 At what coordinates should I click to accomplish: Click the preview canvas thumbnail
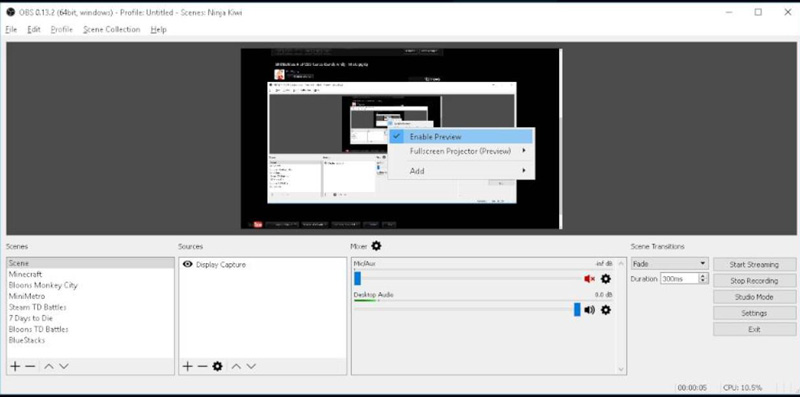pos(401,139)
